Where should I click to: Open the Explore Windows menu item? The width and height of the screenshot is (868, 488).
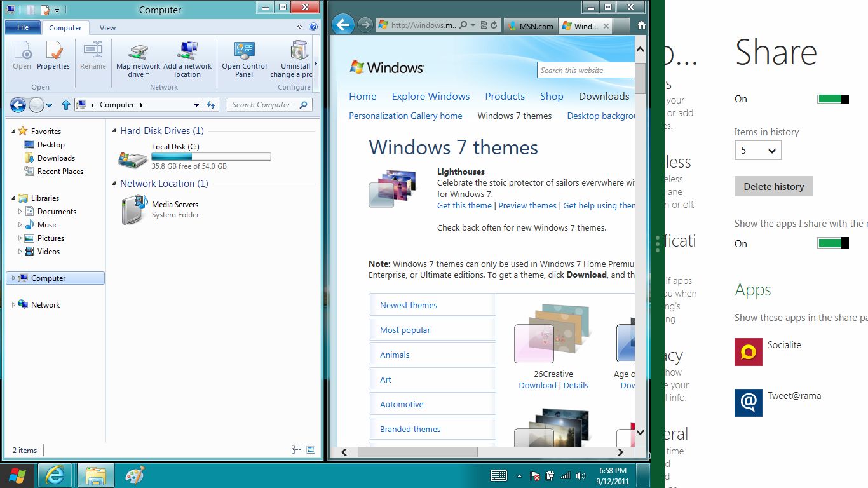431,97
